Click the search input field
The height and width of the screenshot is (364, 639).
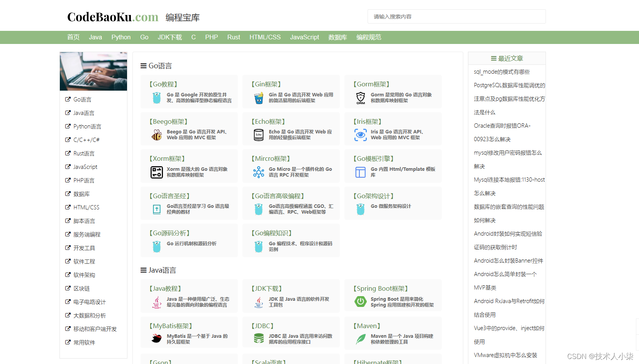point(456,17)
